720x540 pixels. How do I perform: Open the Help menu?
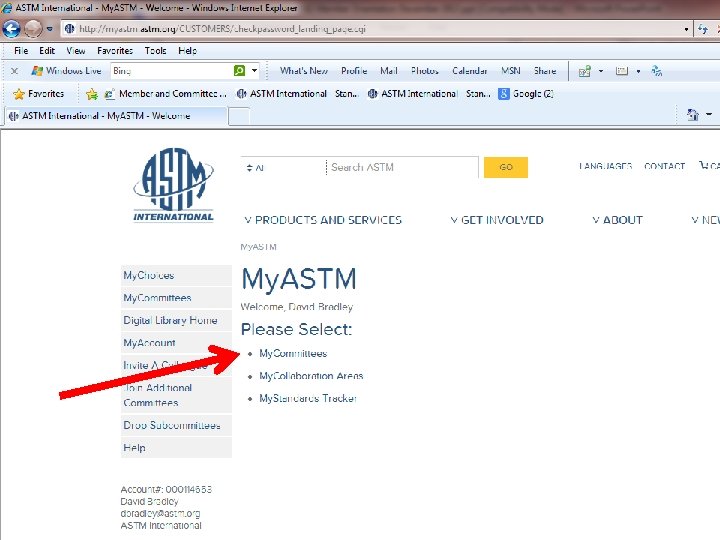pos(187,51)
